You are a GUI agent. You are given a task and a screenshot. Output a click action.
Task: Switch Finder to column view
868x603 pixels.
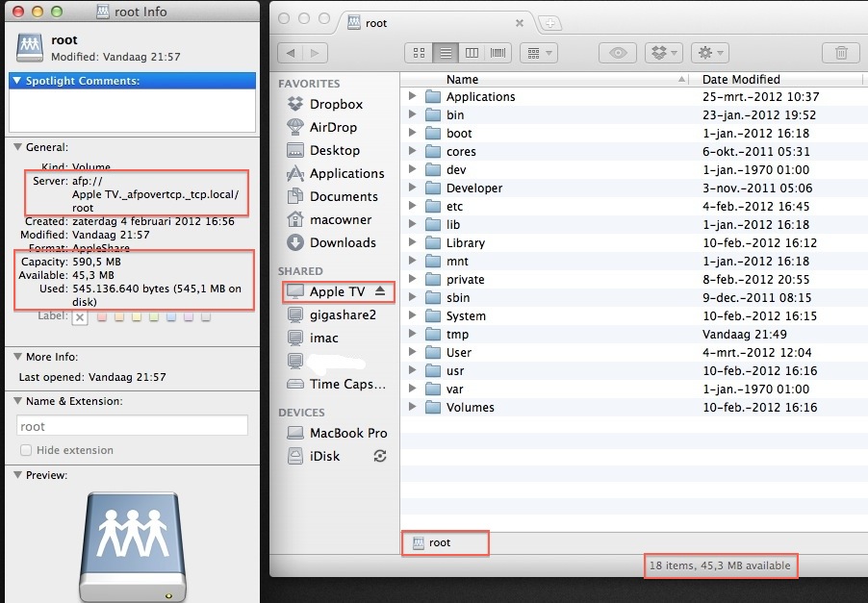[472, 53]
